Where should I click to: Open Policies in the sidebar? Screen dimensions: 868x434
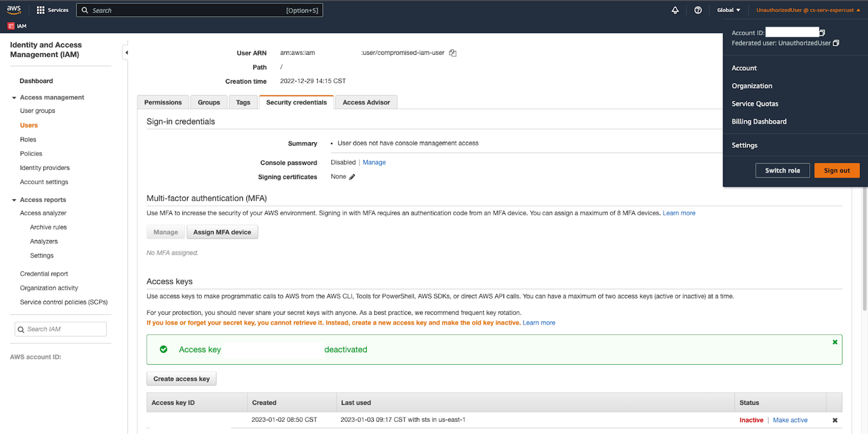[31, 154]
